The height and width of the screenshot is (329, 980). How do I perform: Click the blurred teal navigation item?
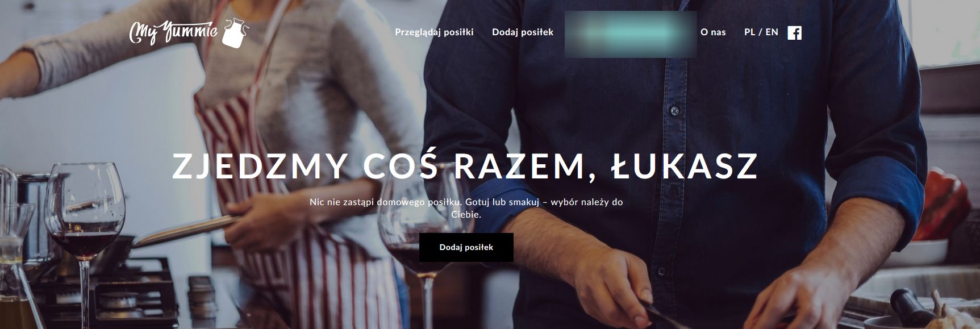pos(631,34)
